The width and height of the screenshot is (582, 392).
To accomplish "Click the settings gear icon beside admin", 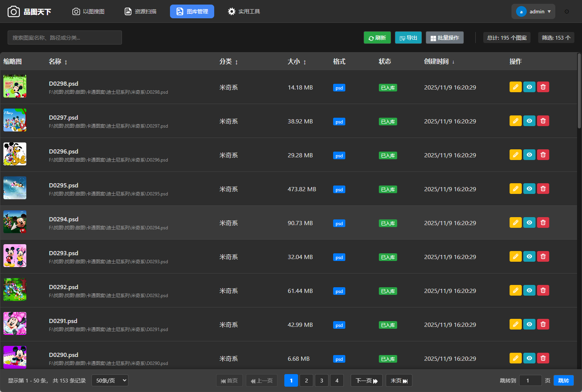I will coord(566,11).
